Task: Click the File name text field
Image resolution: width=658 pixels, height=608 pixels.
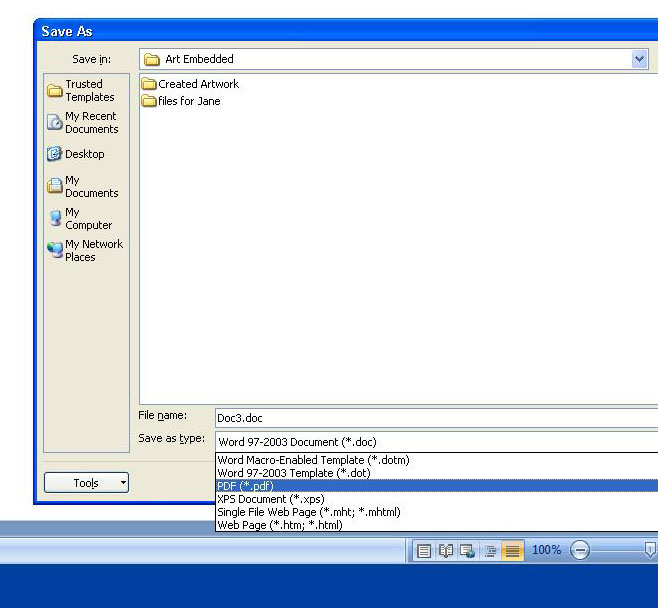Action: (x=436, y=418)
